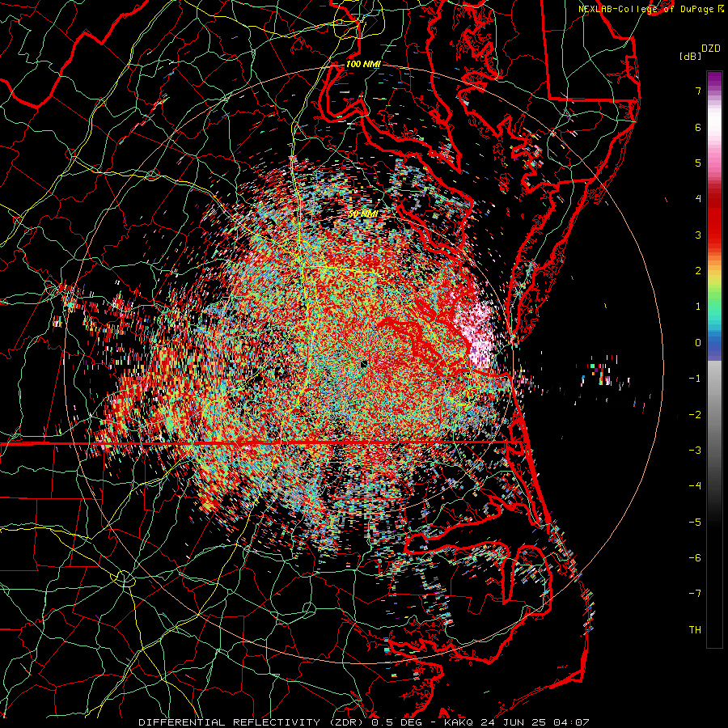Click the black radar site dot at center
Screen dimensions: 728x728
tap(363, 365)
